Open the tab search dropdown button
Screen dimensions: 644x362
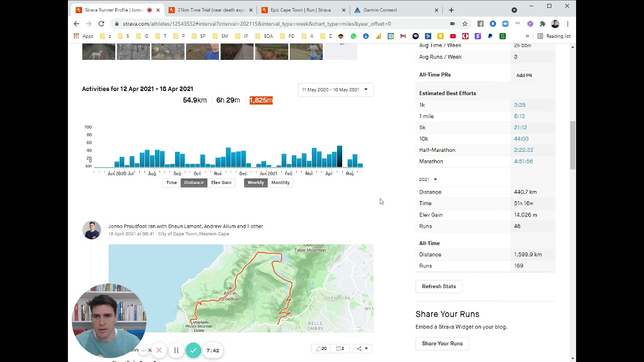[514, 10]
